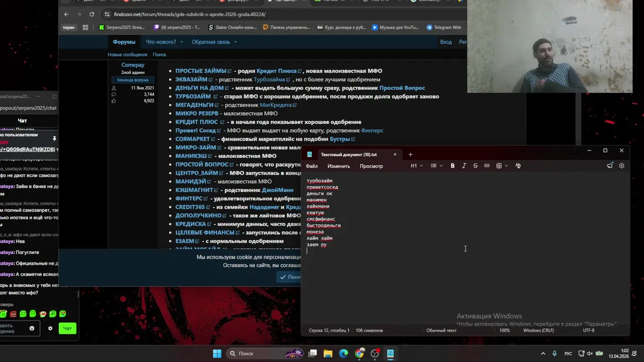Open 'Serpens2025 Strea...' Kick bookmark
The height and width of the screenshot is (362, 644).
point(122,27)
